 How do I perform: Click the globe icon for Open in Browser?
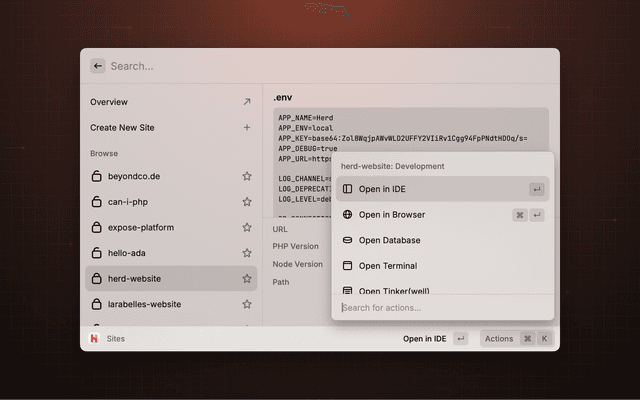[x=347, y=215]
